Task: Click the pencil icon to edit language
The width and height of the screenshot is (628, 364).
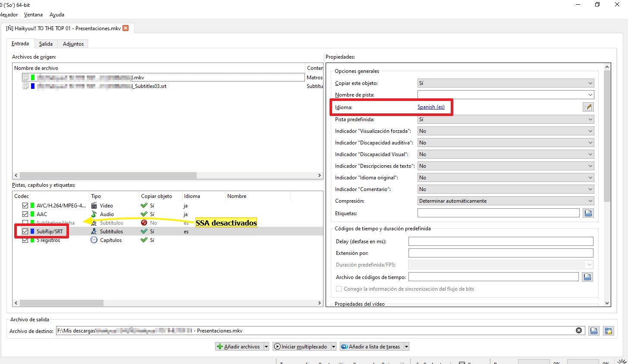Action: coord(588,107)
